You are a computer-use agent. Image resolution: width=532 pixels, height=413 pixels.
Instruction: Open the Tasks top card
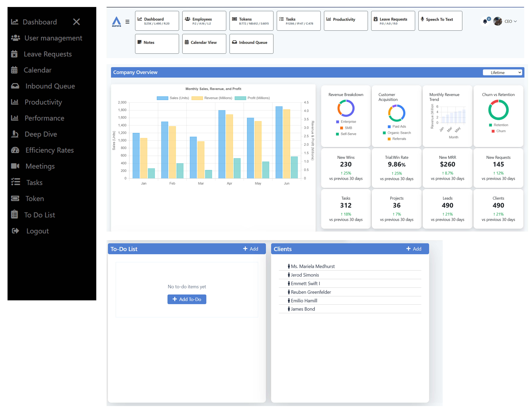click(299, 21)
